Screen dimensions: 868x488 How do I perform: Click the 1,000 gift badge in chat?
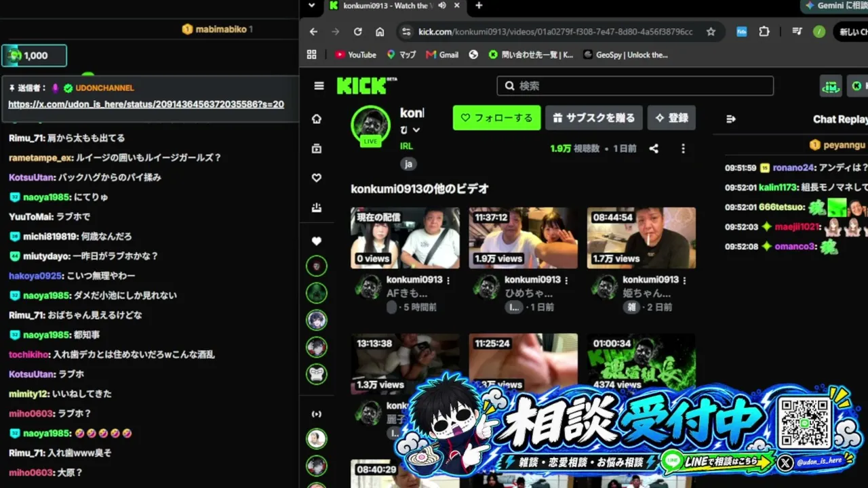pyautogui.click(x=34, y=56)
